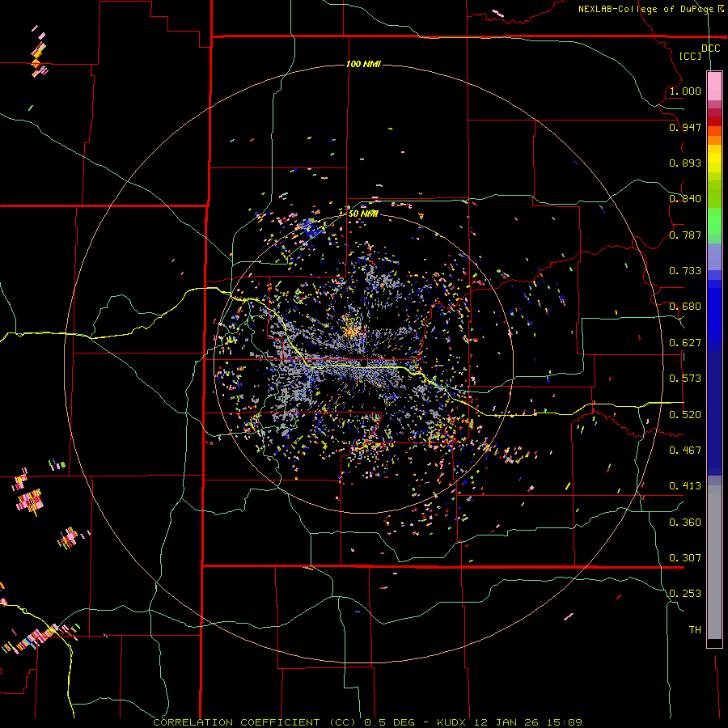Click the 0.520 legend value
The height and width of the screenshot is (728, 728).
[x=685, y=415]
